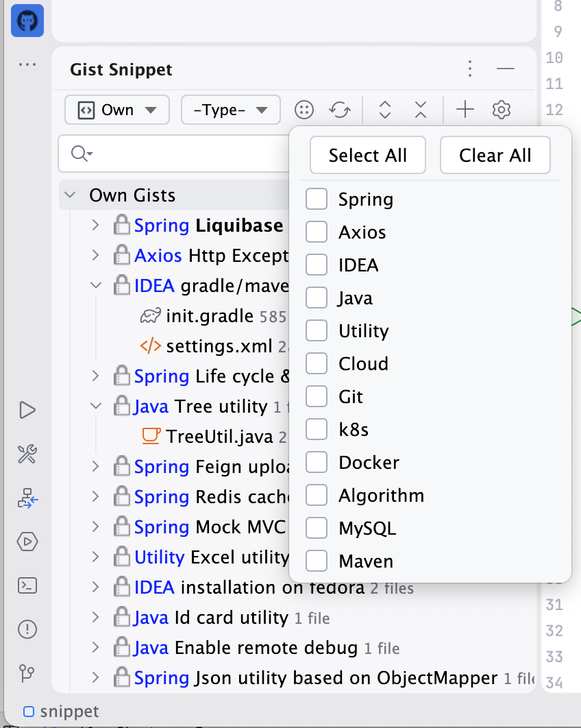Check the Cloud tag checkbox
This screenshot has width=581, height=728.
click(x=317, y=363)
